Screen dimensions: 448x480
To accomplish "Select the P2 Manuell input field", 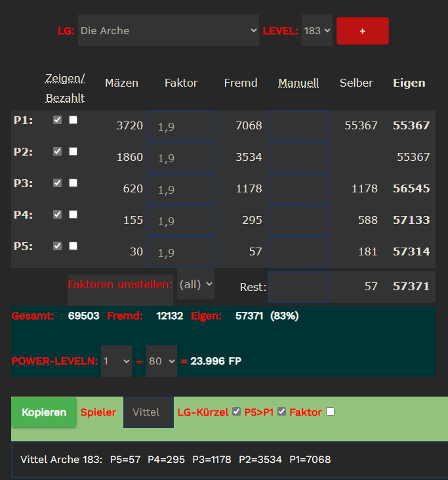I will click(x=298, y=158).
